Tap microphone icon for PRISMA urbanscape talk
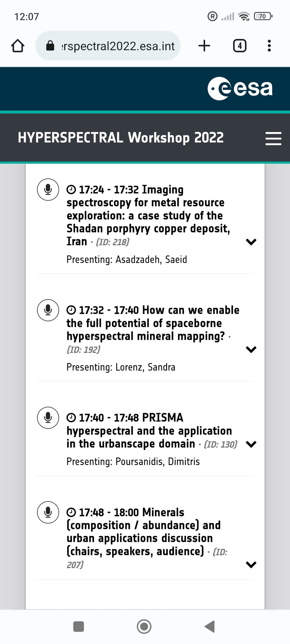This screenshot has width=290, height=644. pyautogui.click(x=48, y=418)
